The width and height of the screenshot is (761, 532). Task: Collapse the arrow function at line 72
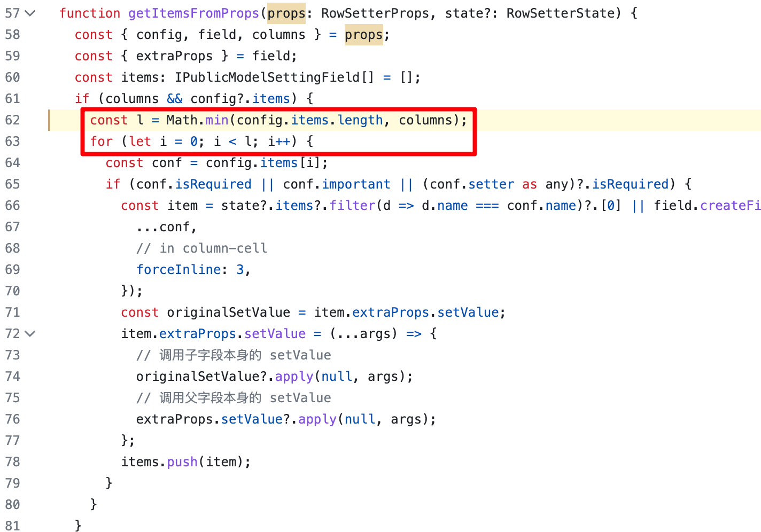pyautogui.click(x=30, y=333)
